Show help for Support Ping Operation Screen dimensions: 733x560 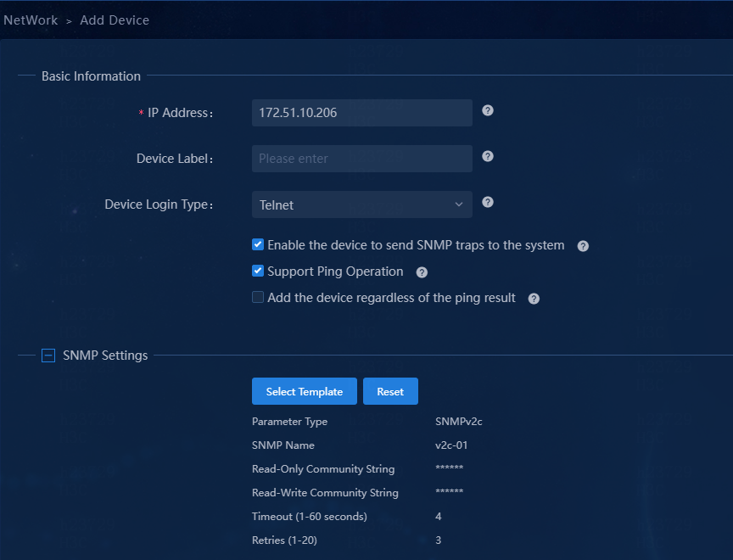pyautogui.click(x=422, y=272)
